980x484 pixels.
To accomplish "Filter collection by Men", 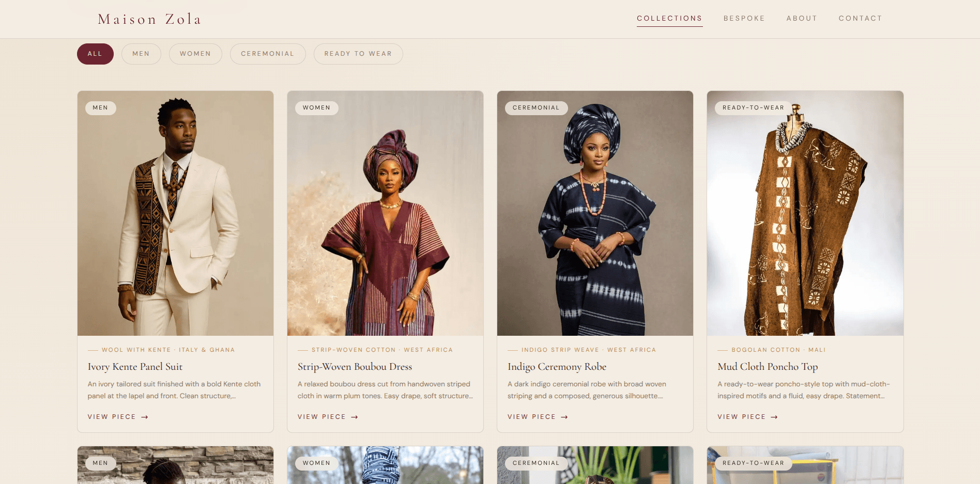I will coord(141,54).
